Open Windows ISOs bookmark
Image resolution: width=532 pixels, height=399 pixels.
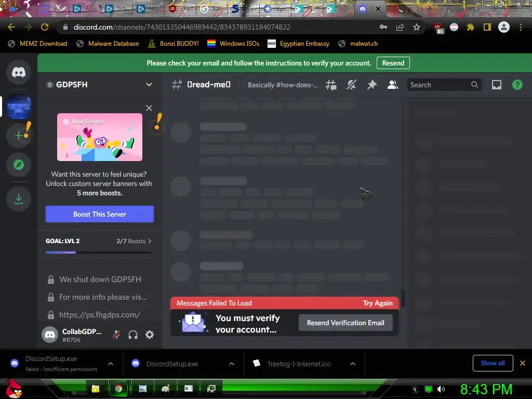[x=233, y=44]
